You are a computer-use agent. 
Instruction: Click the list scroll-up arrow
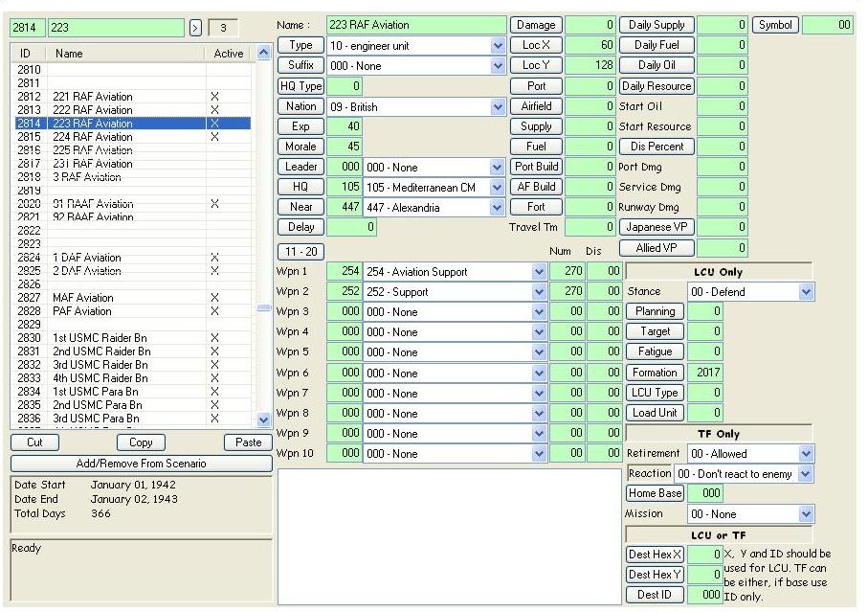(x=263, y=53)
